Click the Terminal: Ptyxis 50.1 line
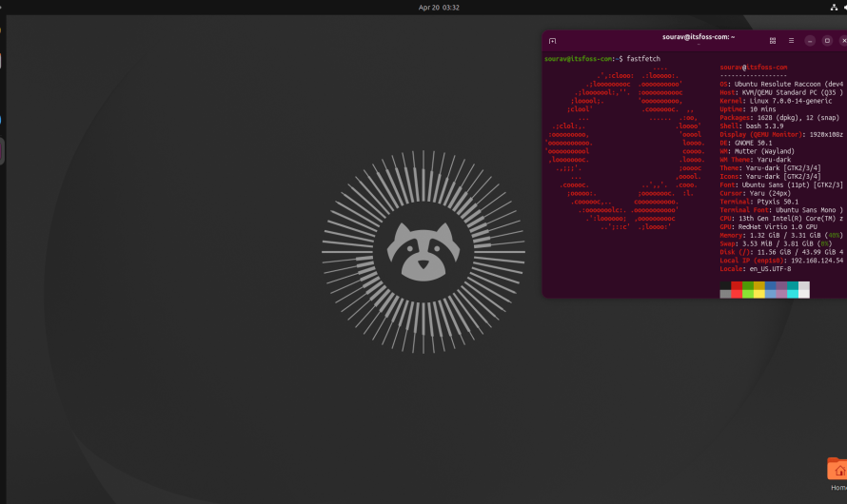The height and width of the screenshot is (504, 847). pos(758,202)
